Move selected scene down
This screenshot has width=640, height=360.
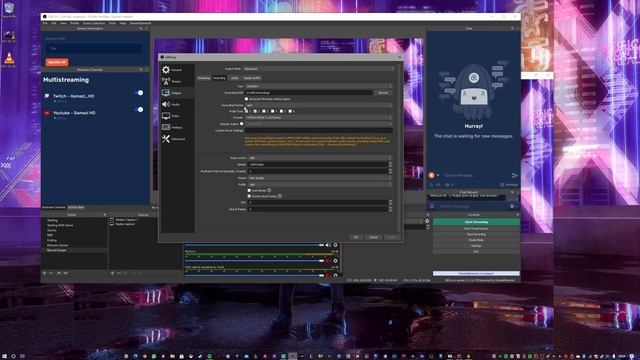65,273
